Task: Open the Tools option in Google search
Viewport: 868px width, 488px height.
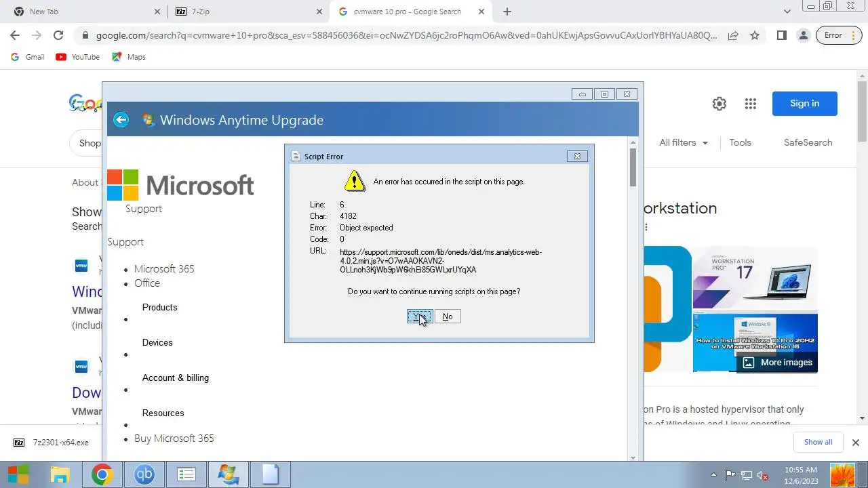Action: 740,142
